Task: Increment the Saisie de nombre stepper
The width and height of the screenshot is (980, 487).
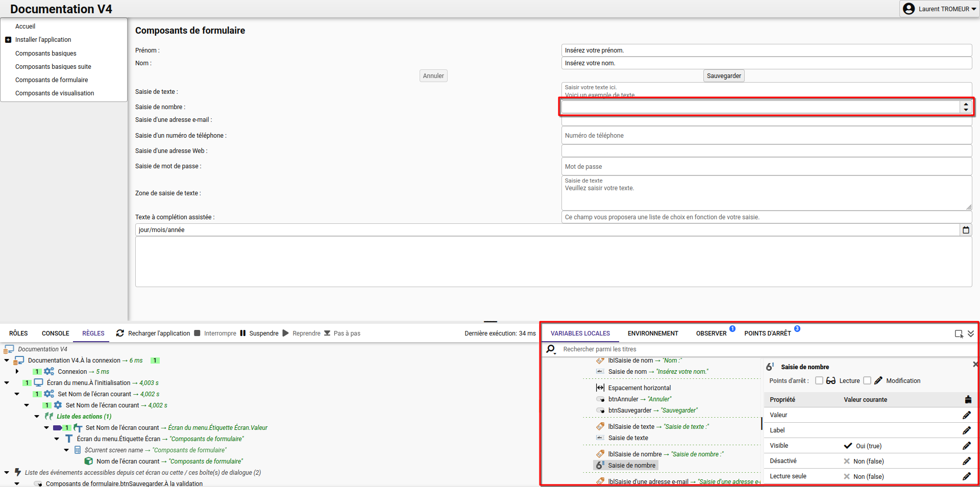Action: [966, 104]
